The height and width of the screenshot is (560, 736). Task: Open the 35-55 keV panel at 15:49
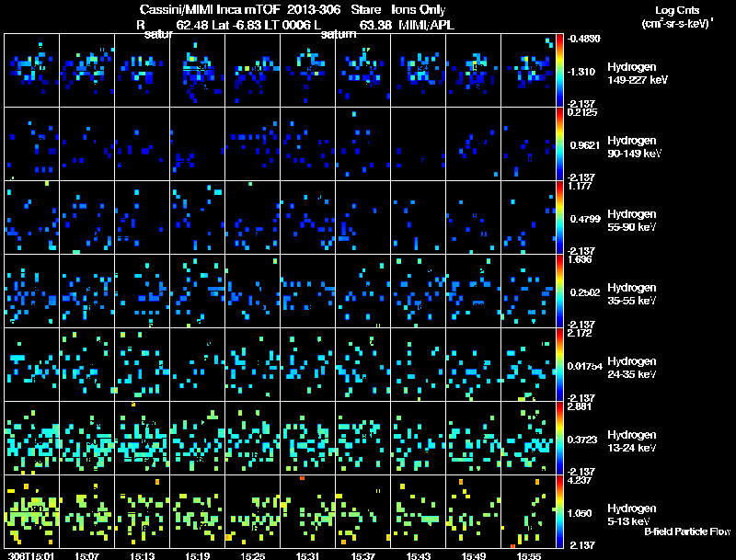pos(474,291)
